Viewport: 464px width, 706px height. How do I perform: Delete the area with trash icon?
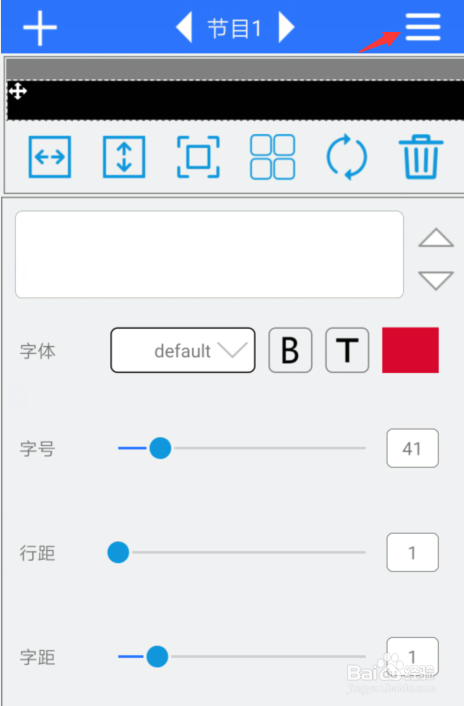click(421, 157)
